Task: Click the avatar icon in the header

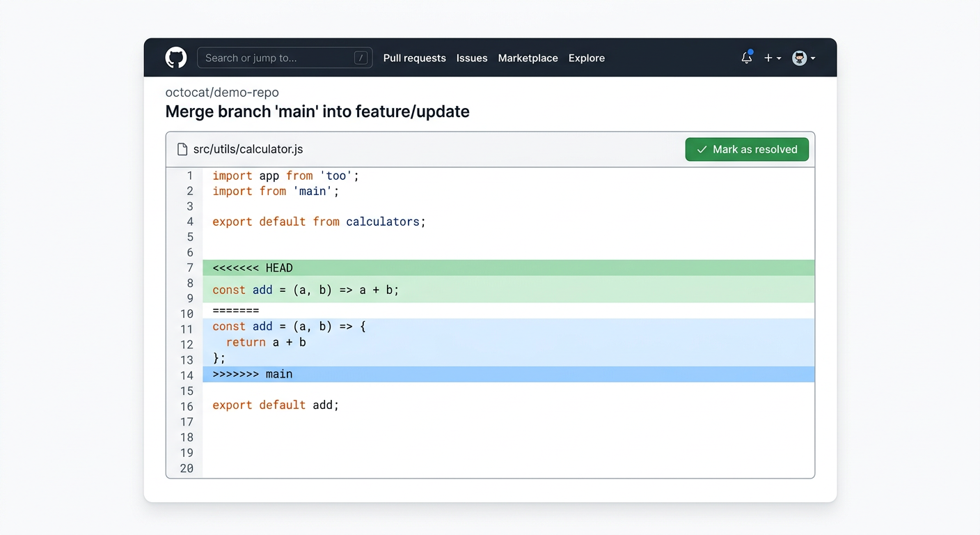Action: (x=799, y=58)
